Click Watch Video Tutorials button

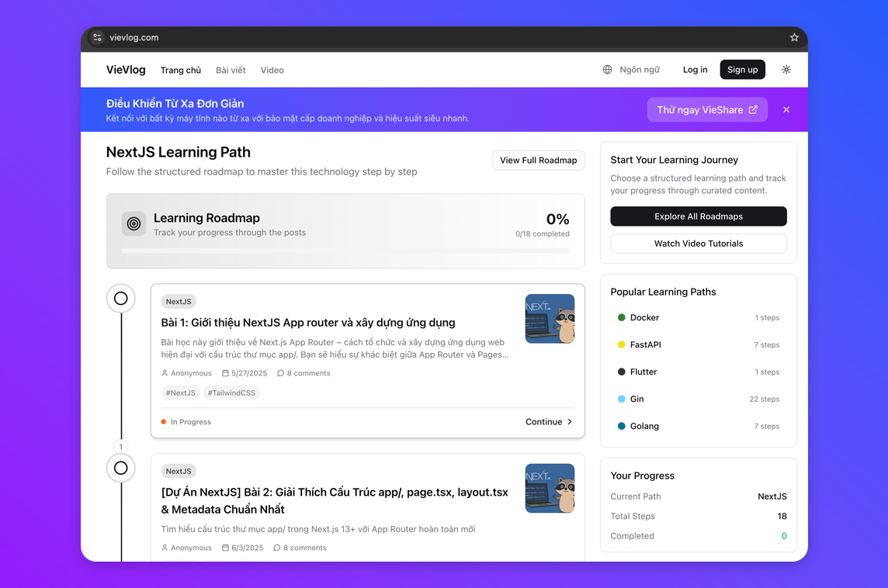tap(699, 244)
